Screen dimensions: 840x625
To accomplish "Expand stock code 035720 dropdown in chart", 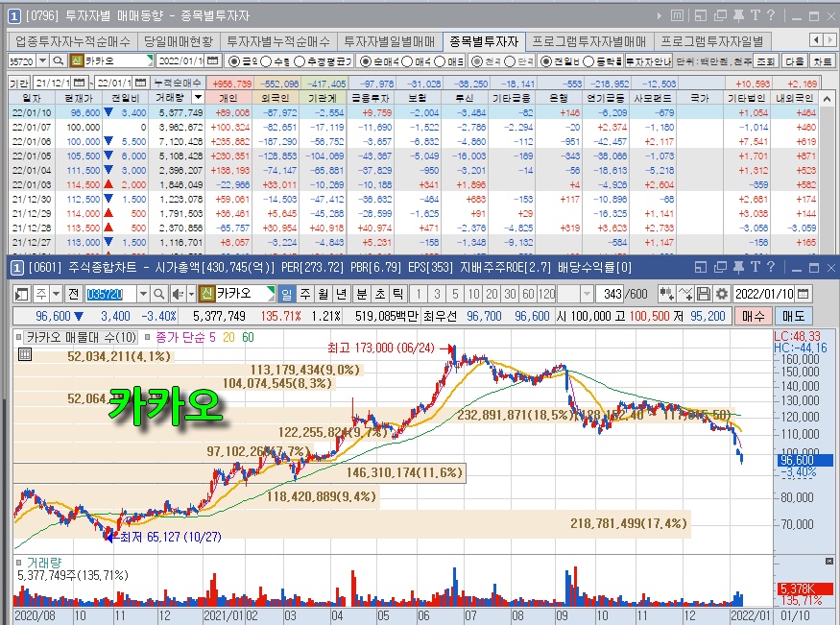I will [x=144, y=294].
